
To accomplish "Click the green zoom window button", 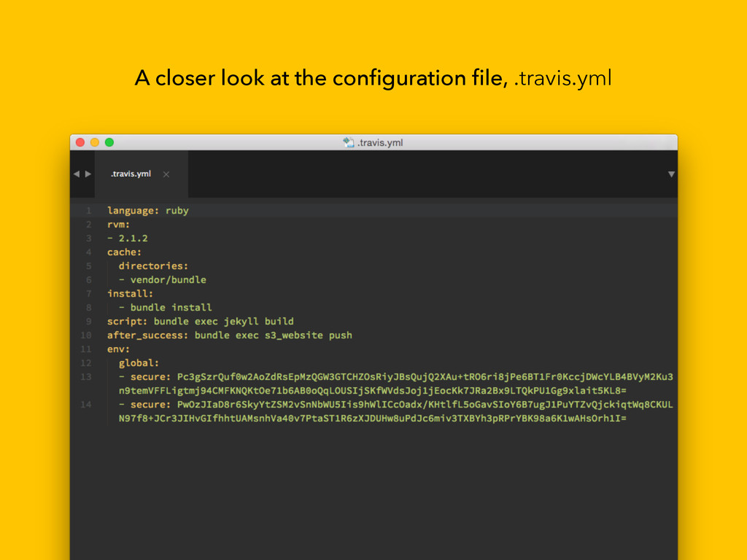I will [x=109, y=142].
